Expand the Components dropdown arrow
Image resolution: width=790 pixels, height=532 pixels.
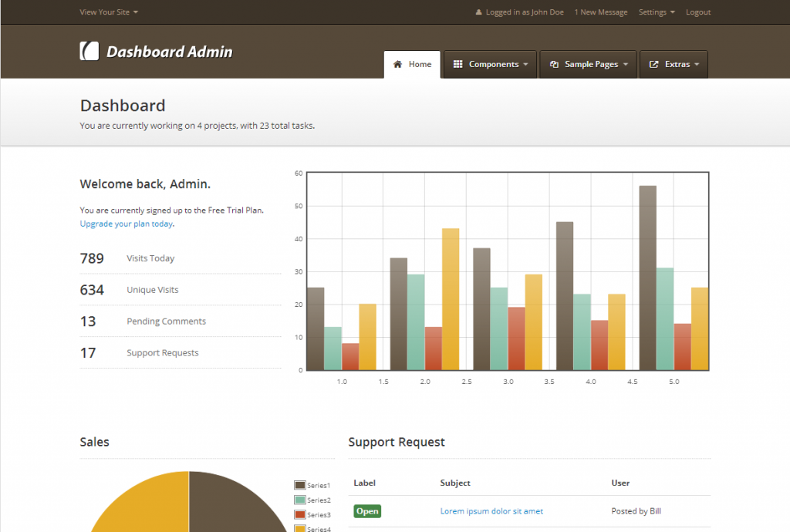click(x=525, y=65)
